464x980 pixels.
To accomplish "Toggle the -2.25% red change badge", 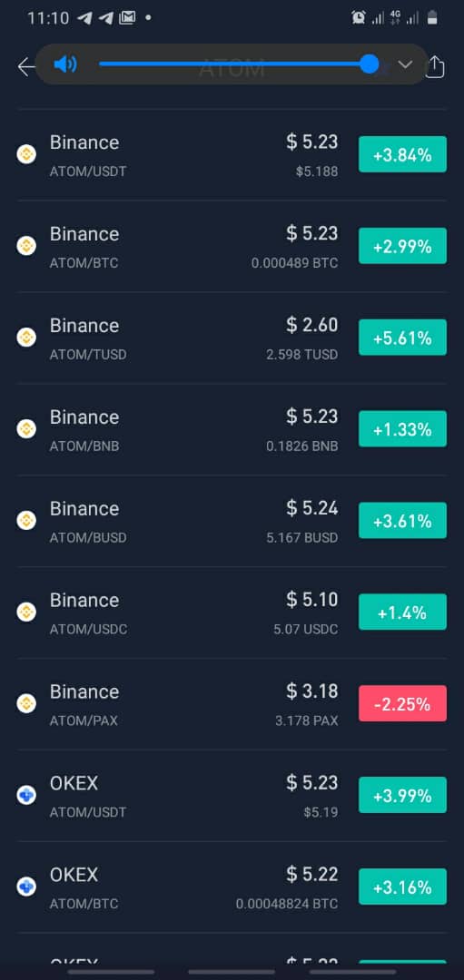I will click(402, 704).
